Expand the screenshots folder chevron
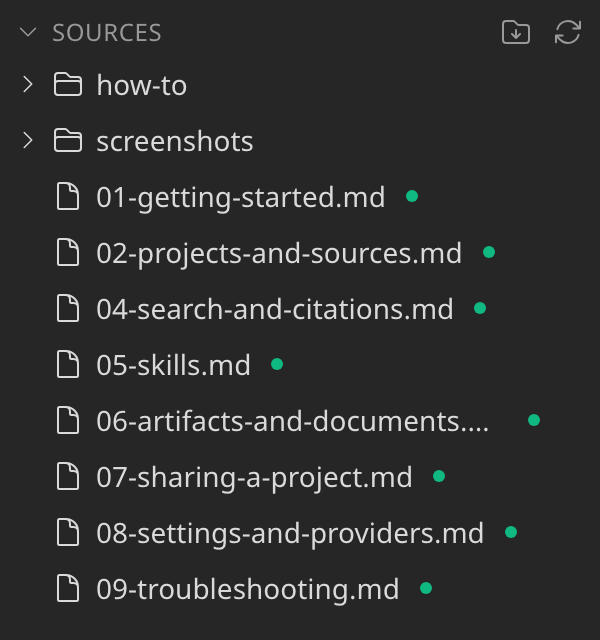Image resolution: width=600 pixels, height=640 pixels. [x=28, y=140]
